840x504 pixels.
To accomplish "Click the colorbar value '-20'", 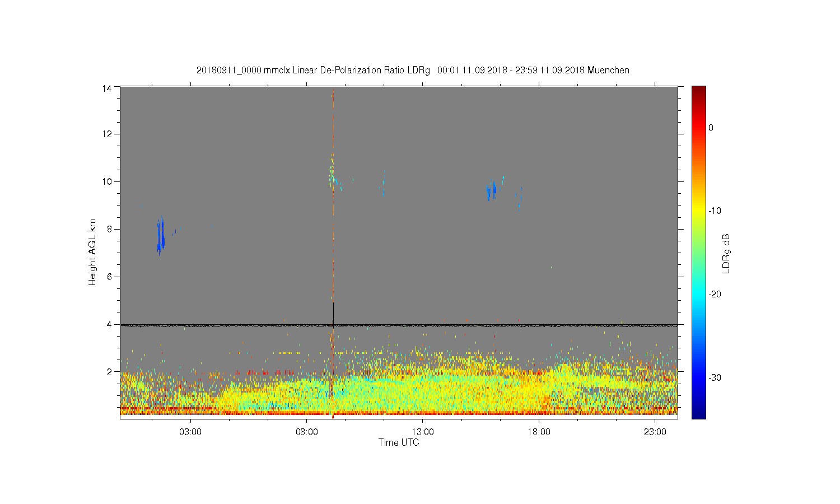I will 715,295.
